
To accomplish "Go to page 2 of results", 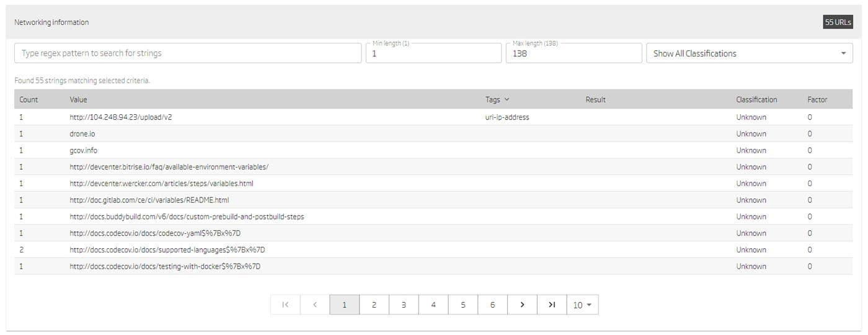I will 374,305.
